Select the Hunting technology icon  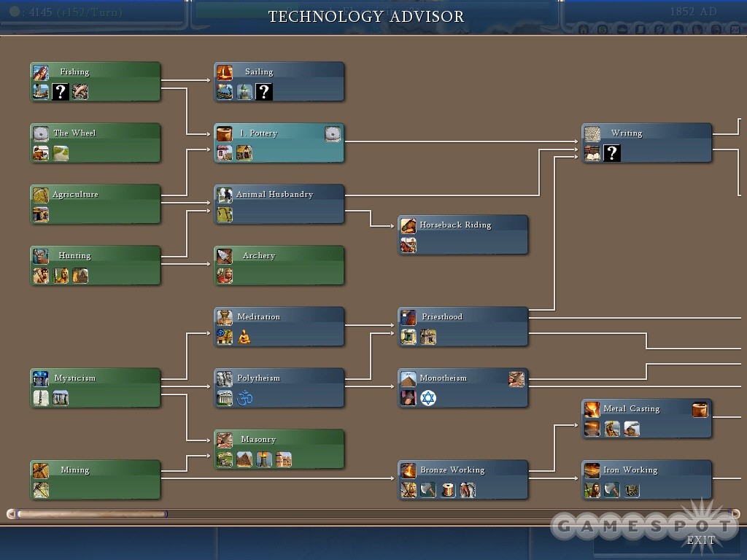(x=41, y=256)
